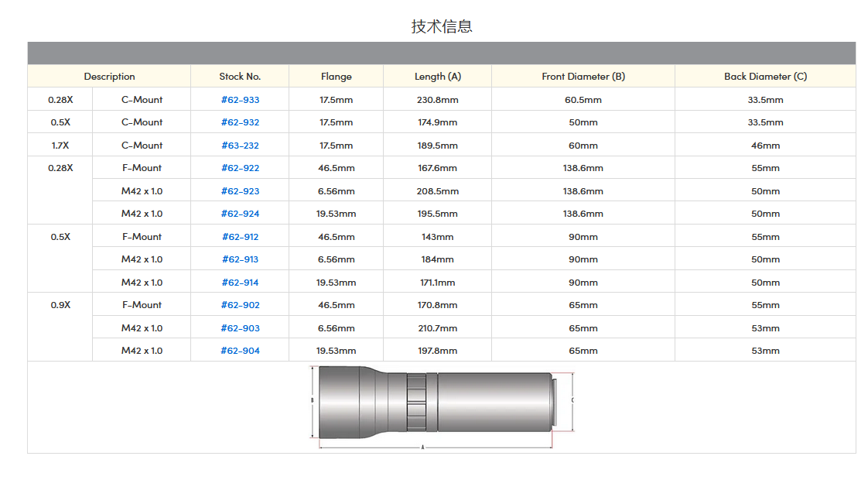This screenshot has height=480, width=868.
Task: Select the 60.5mm front diameter cell
Action: click(x=583, y=100)
